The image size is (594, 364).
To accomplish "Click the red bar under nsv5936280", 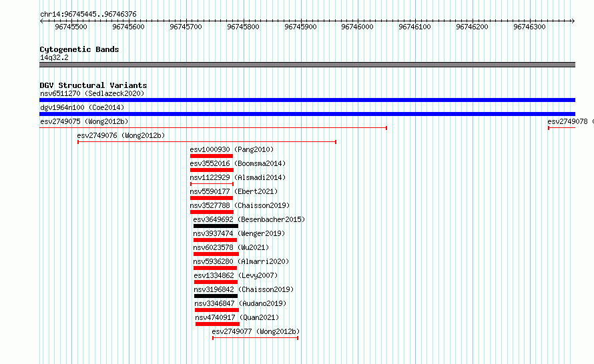I will (x=215, y=268).
